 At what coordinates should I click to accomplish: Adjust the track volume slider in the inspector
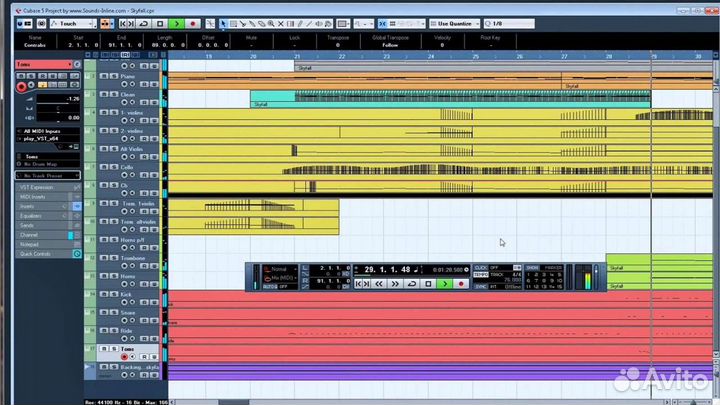[x=50, y=99]
